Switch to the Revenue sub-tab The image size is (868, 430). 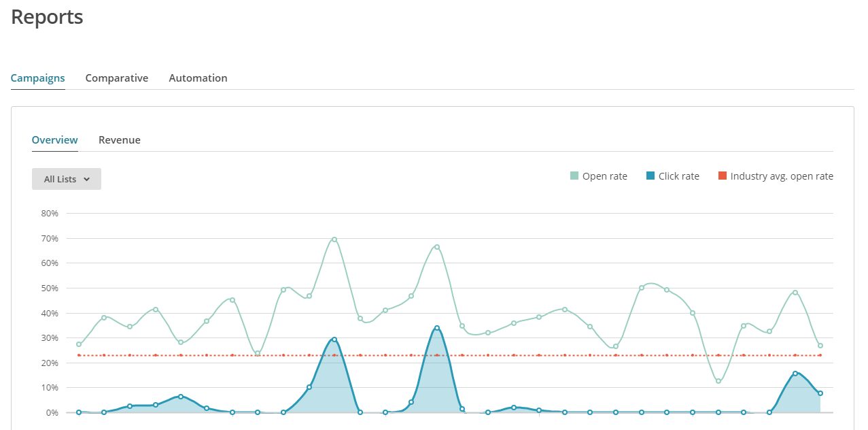point(120,140)
